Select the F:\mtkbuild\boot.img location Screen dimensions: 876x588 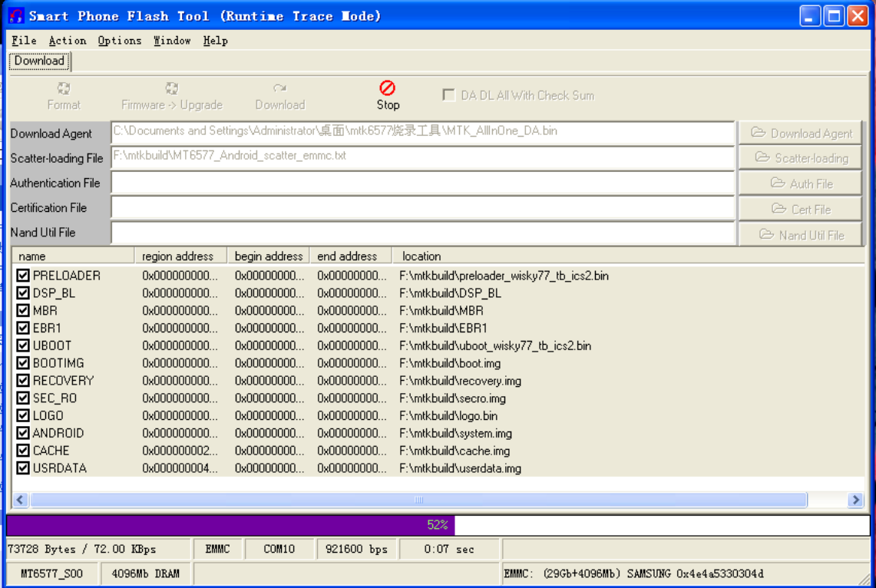pos(450,364)
